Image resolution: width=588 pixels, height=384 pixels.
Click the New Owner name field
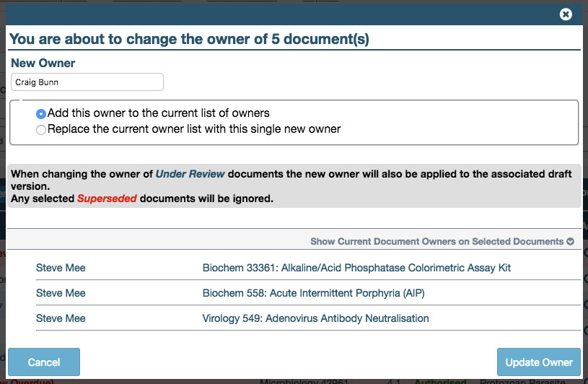[87, 82]
